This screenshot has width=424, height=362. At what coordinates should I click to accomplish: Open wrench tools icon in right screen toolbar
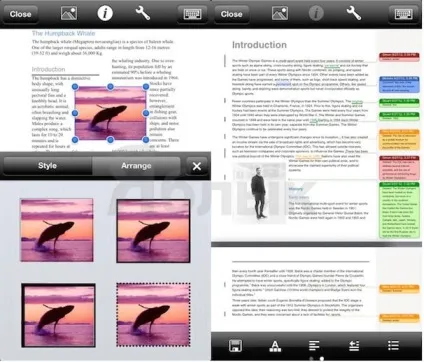click(x=353, y=13)
